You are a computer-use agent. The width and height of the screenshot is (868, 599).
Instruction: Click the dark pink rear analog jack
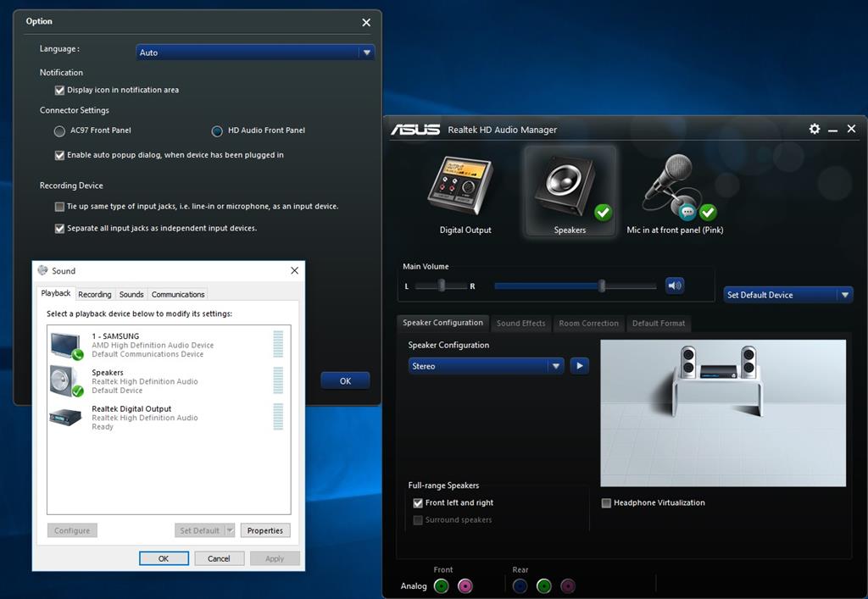click(568, 585)
